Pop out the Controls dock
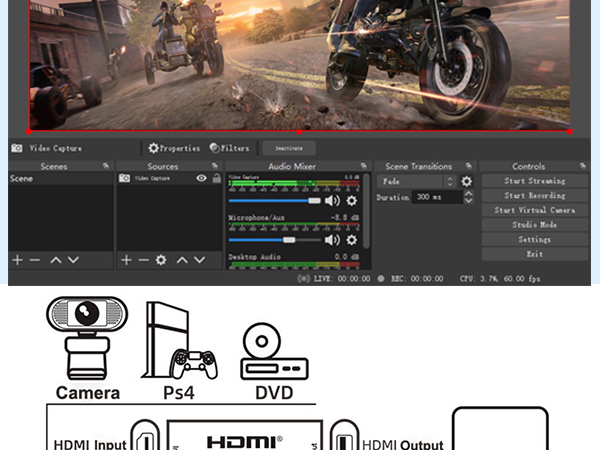600x450 pixels. [582, 166]
